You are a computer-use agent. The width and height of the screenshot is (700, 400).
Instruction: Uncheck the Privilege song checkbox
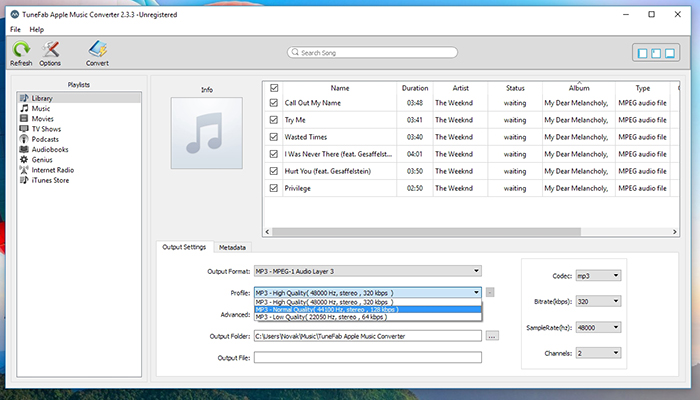pos(274,188)
